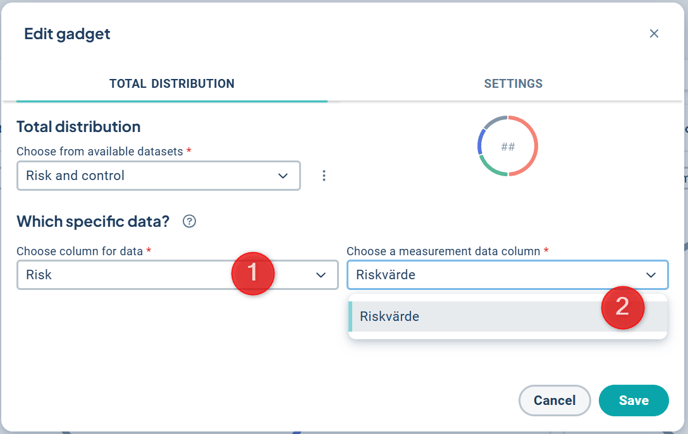The width and height of the screenshot is (688, 434).
Task: Click the red step 1 marker
Action: click(252, 274)
